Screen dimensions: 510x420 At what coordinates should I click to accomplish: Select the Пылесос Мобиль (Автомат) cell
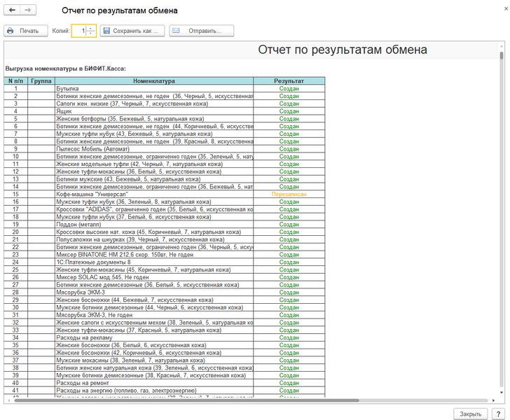(153, 149)
